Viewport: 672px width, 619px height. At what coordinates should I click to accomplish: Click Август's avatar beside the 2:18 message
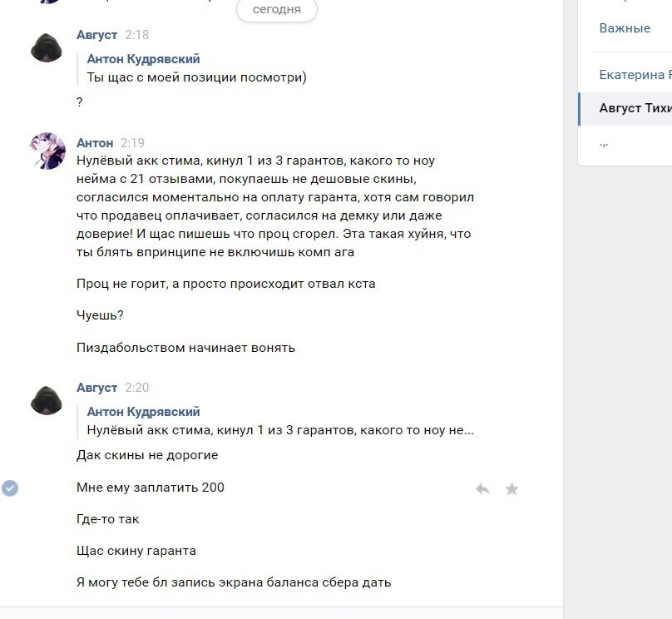coord(47,47)
